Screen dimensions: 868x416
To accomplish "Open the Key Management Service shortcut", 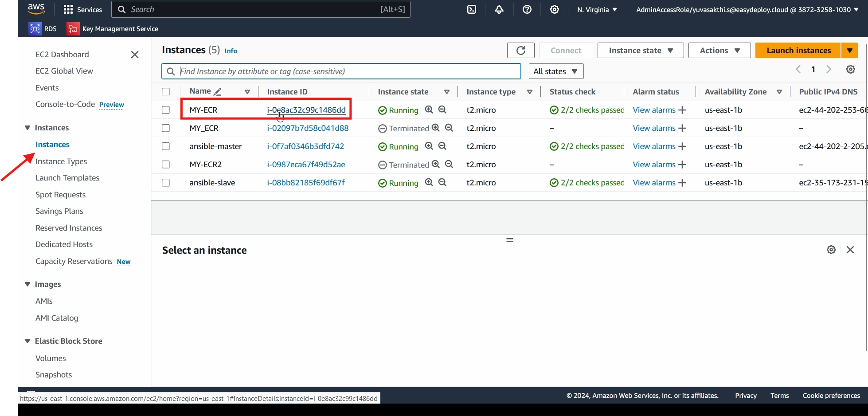I will click(113, 28).
